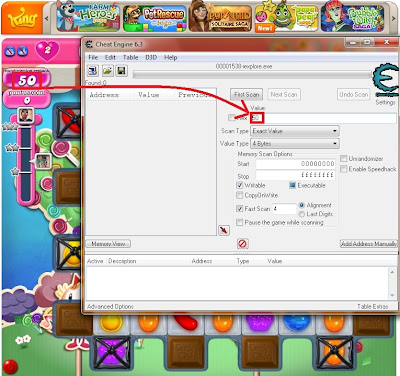Viewport: 400px width, 376px height.
Task: Click the Fast Scan alignment value field
Action: tap(284, 209)
